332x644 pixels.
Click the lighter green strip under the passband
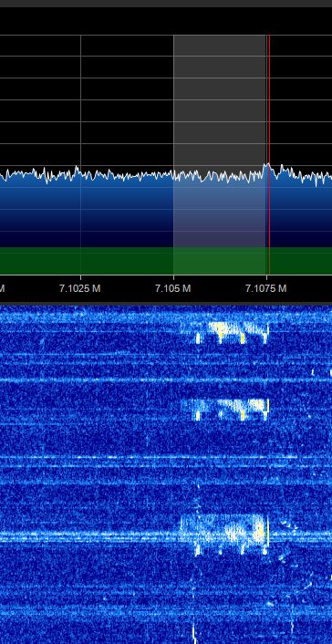(220, 260)
